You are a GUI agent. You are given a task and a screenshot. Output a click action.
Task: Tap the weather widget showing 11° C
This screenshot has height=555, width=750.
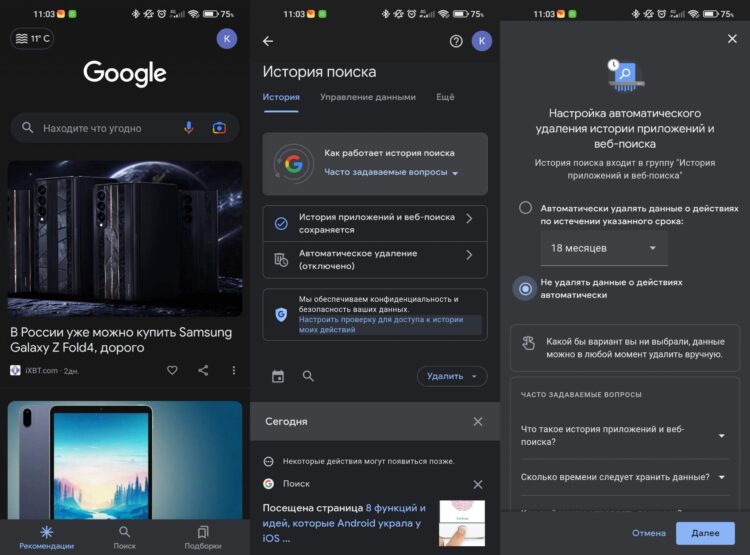[x=32, y=39]
